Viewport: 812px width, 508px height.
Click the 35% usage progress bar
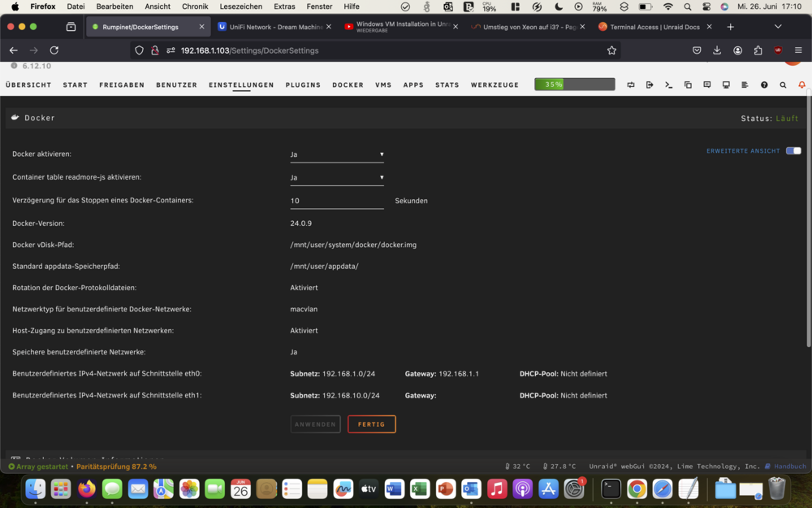[x=575, y=85]
